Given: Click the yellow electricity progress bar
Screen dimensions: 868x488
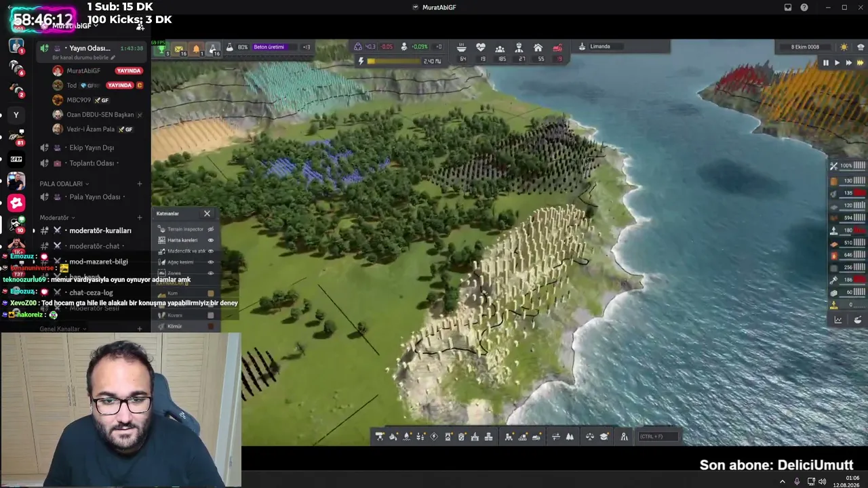Looking at the screenshot, I should click(x=393, y=61).
